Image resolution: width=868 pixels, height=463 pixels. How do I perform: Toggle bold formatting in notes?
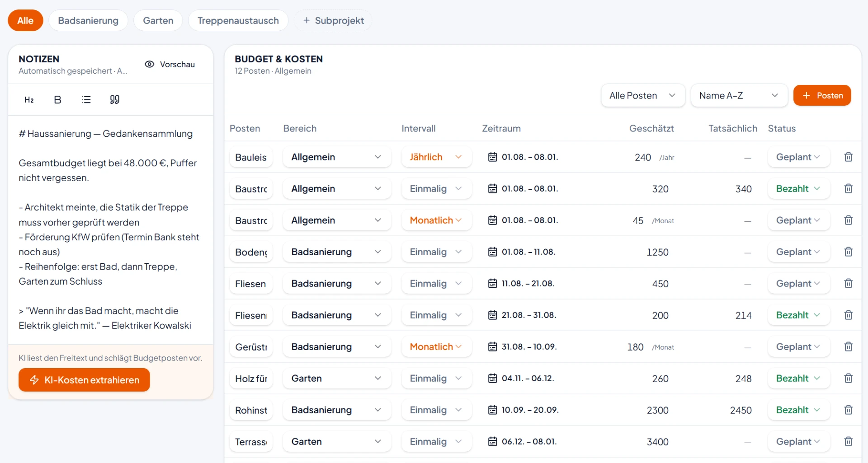point(57,100)
